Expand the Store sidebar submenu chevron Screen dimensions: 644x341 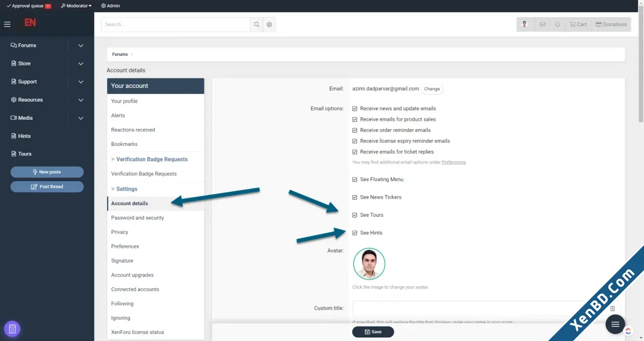81,63
